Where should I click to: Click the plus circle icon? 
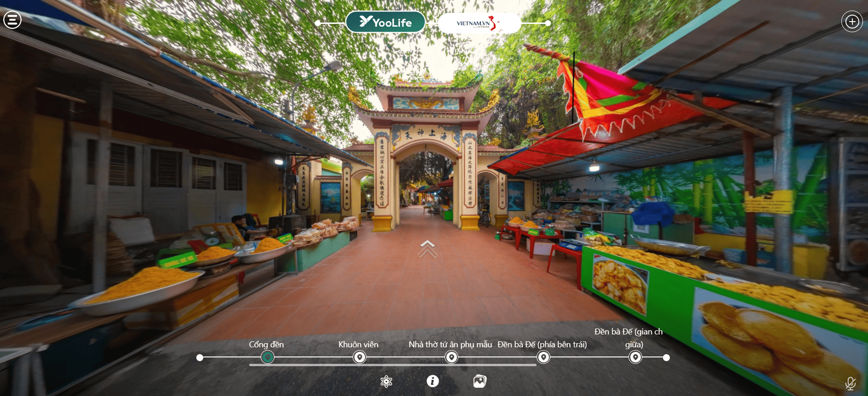coord(852,22)
